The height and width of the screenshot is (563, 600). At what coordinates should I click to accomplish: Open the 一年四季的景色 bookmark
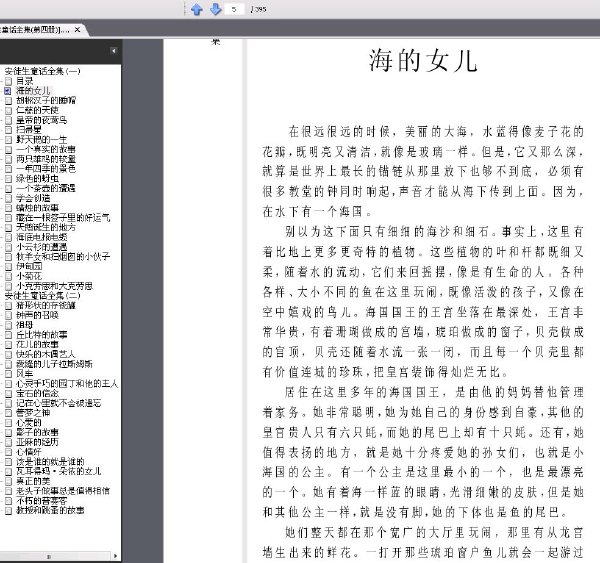point(46,169)
